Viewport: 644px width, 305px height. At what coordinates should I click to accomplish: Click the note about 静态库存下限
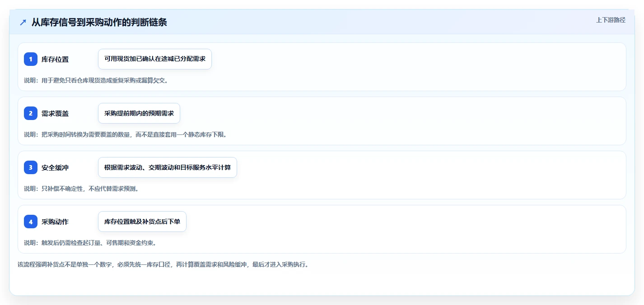tap(125, 134)
